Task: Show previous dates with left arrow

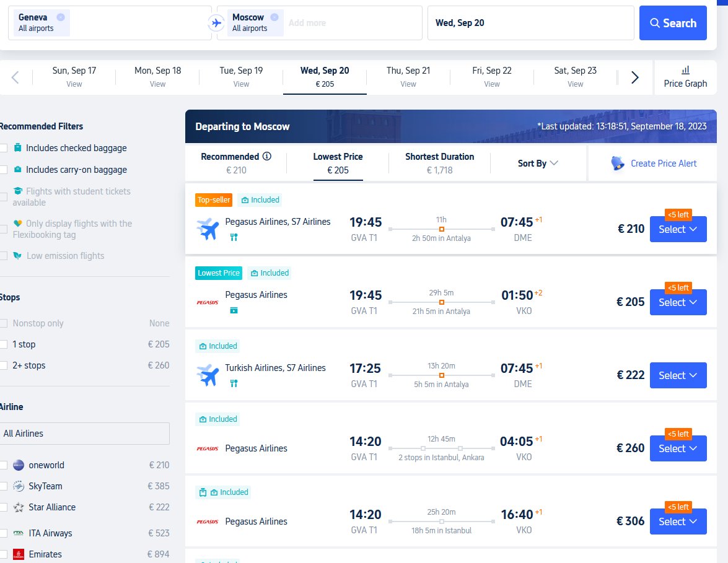Action: [x=15, y=77]
